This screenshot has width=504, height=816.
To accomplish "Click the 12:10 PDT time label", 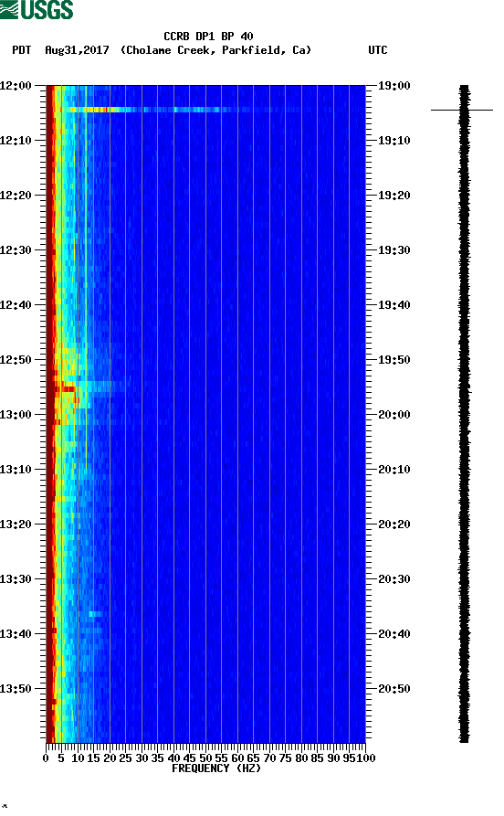I will point(16,141).
